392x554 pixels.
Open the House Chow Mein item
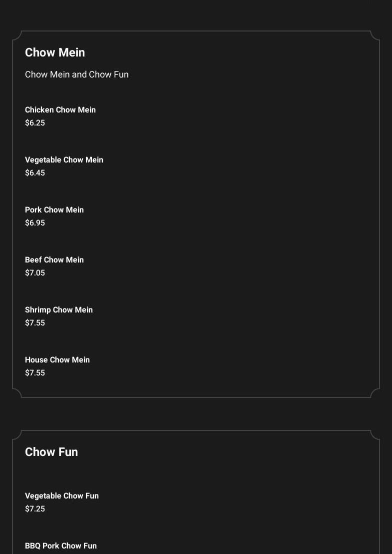tap(57, 360)
